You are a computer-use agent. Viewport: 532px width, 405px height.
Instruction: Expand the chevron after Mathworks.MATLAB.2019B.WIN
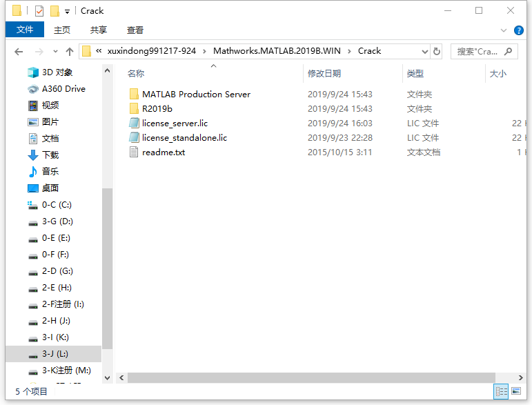[349, 52]
